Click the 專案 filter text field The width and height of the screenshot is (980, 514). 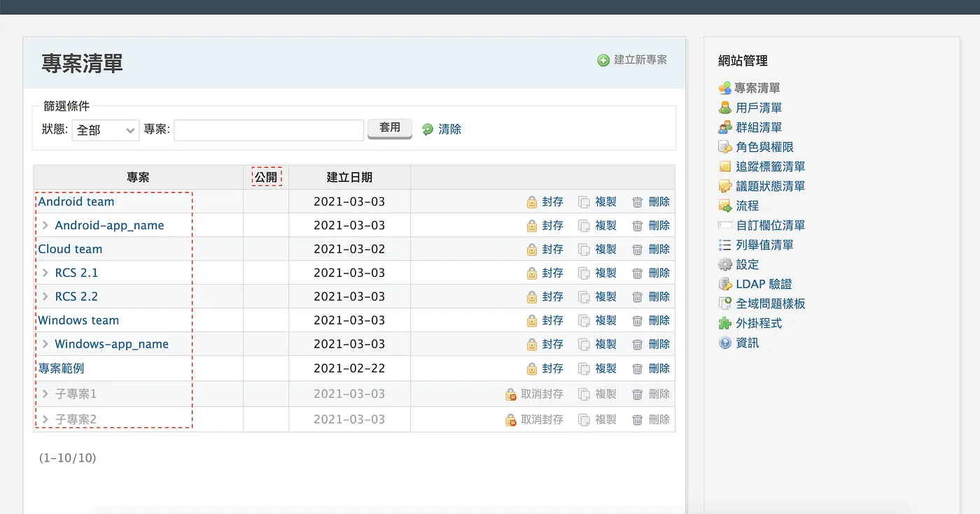click(269, 130)
